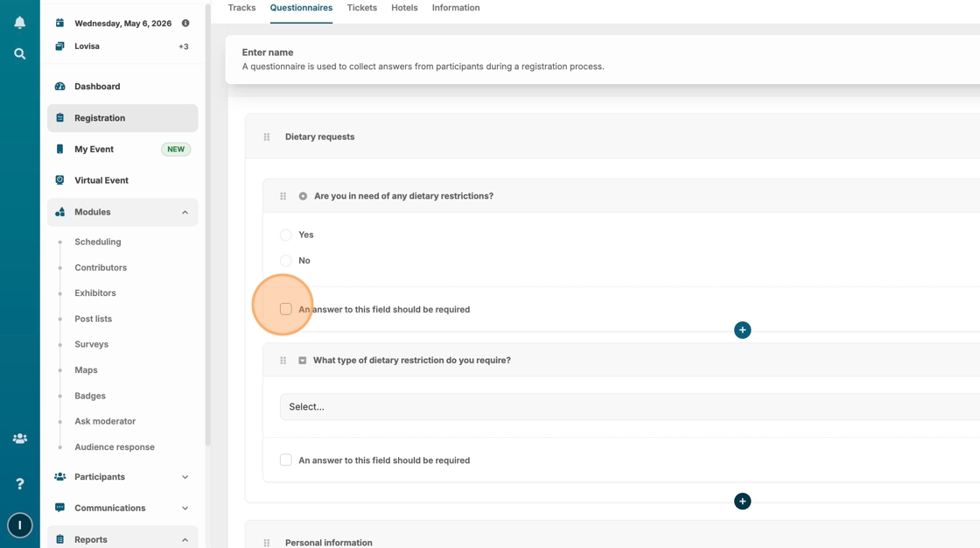Open the people group icon in sidebar
This screenshot has height=548, width=980.
pyautogui.click(x=19, y=439)
